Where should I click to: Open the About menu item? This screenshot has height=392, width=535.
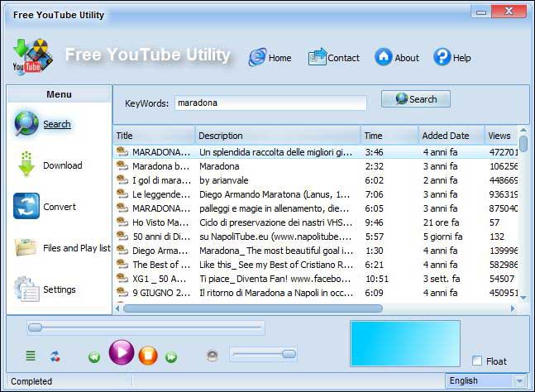click(396, 57)
